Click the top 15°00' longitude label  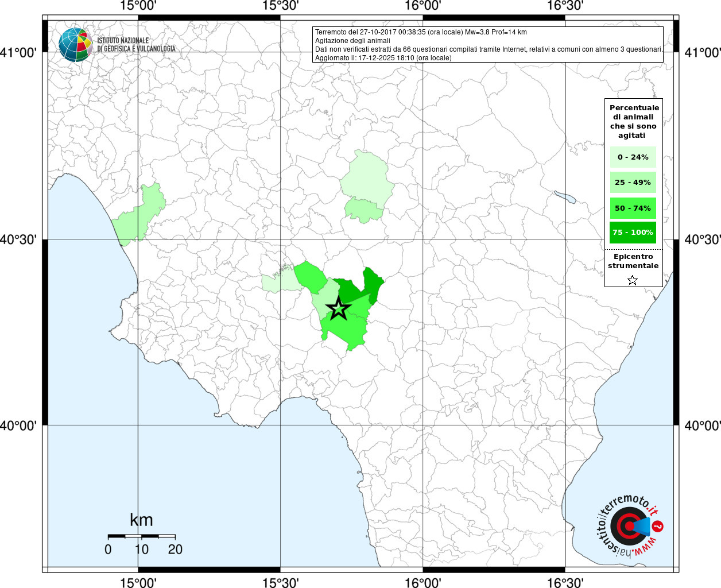click(x=138, y=6)
